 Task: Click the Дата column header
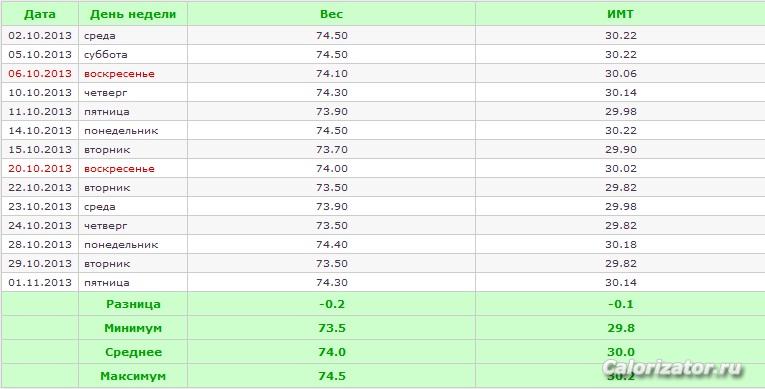40,14
